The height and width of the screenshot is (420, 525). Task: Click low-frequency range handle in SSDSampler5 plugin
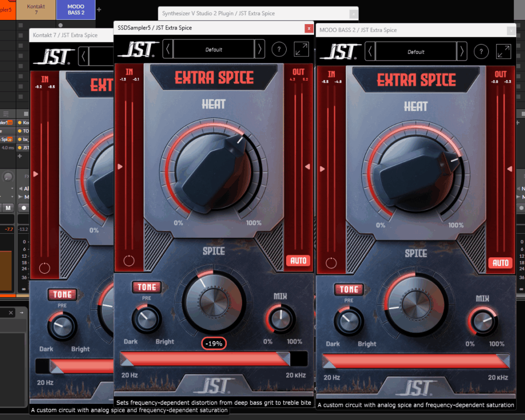[127, 359]
